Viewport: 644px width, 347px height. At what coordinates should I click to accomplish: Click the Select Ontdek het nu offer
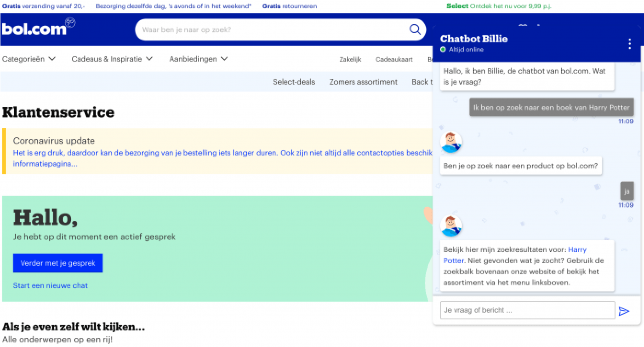pos(499,6)
